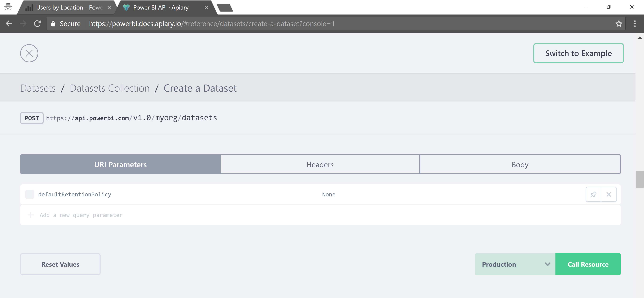
Task: Close the API console with the circled X
Action: 29,53
